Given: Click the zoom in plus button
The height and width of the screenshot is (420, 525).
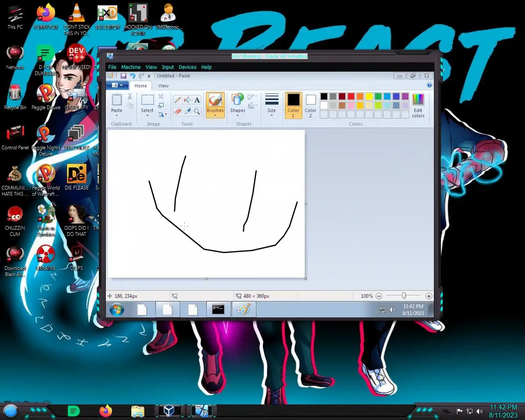Looking at the screenshot, I should (429, 296).
